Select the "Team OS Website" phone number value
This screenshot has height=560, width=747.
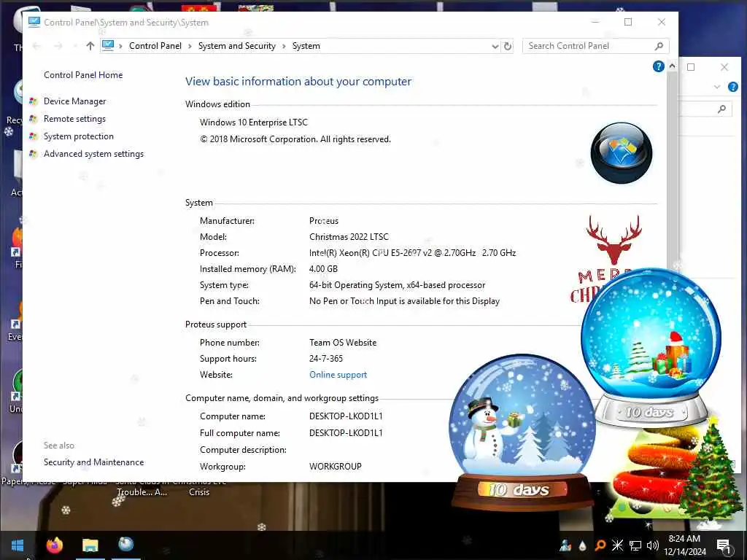click(x=343, y=343)
